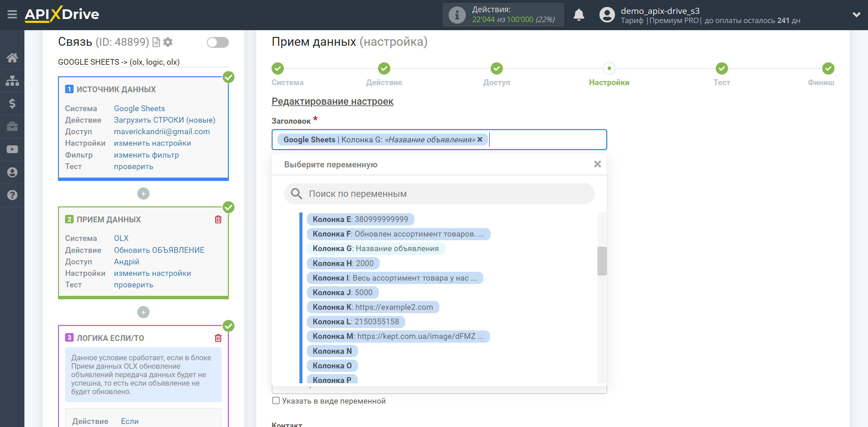
Task: Select variable Колонка L: 2150355158
Action: tap(356, 322)
